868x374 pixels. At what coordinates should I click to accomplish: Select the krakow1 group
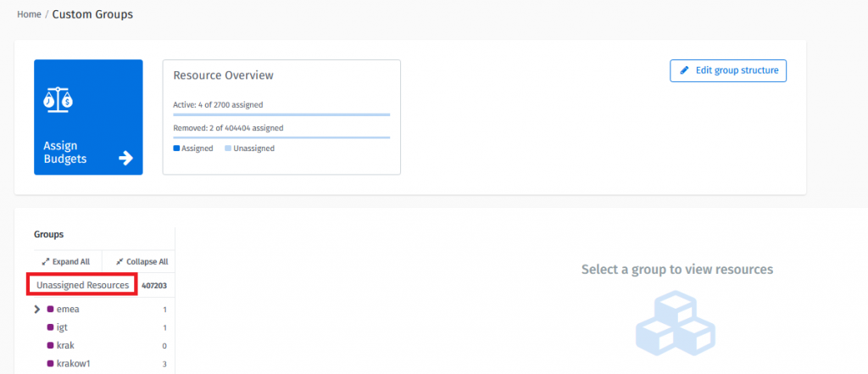coord(73,364)
